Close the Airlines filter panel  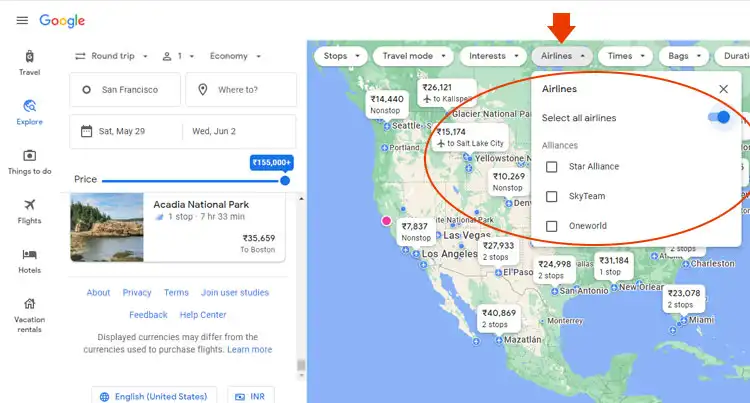723,89
